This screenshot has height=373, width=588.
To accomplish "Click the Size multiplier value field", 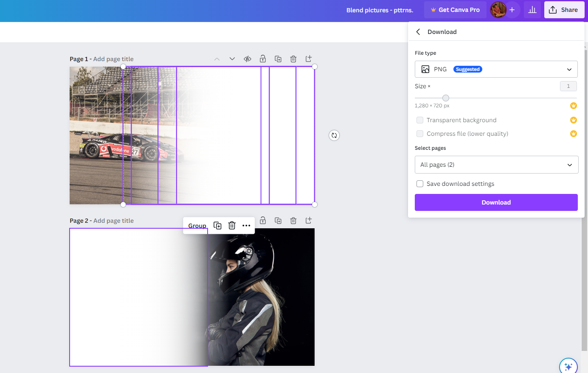I will (568, 86).
